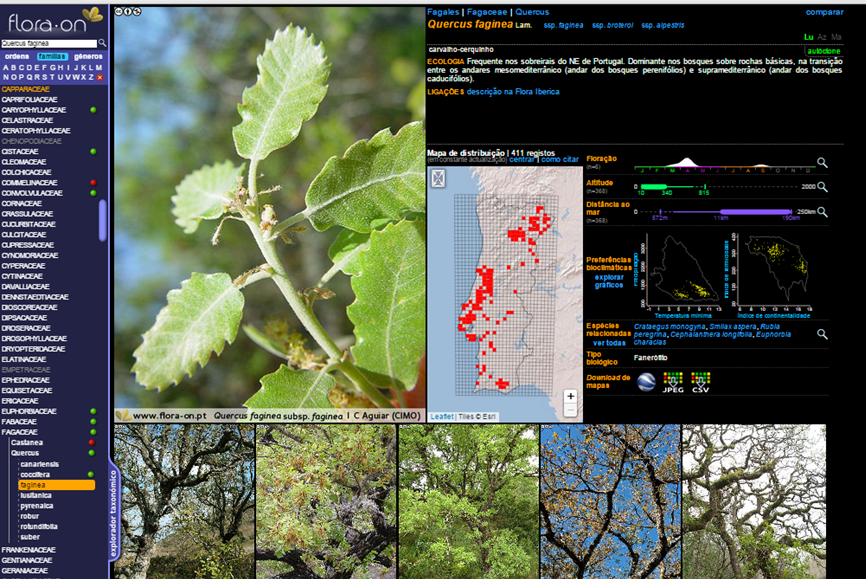This screenshot has width=866, height=579.
Task: Zoom in on the distribution map
Action: point(570,396)
